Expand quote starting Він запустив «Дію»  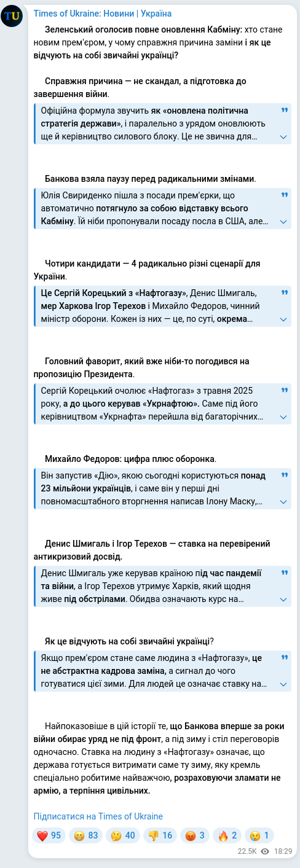283,502
